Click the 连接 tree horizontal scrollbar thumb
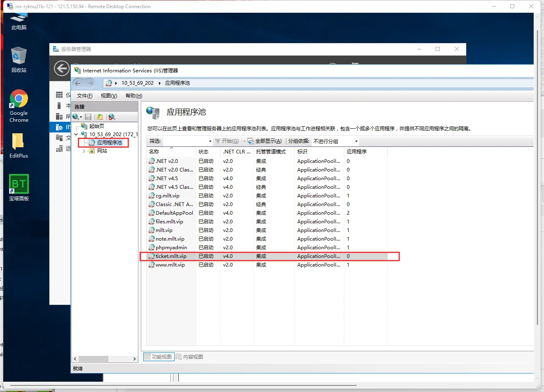Viewport: 544px width, 392px height. tap(93, 359)
